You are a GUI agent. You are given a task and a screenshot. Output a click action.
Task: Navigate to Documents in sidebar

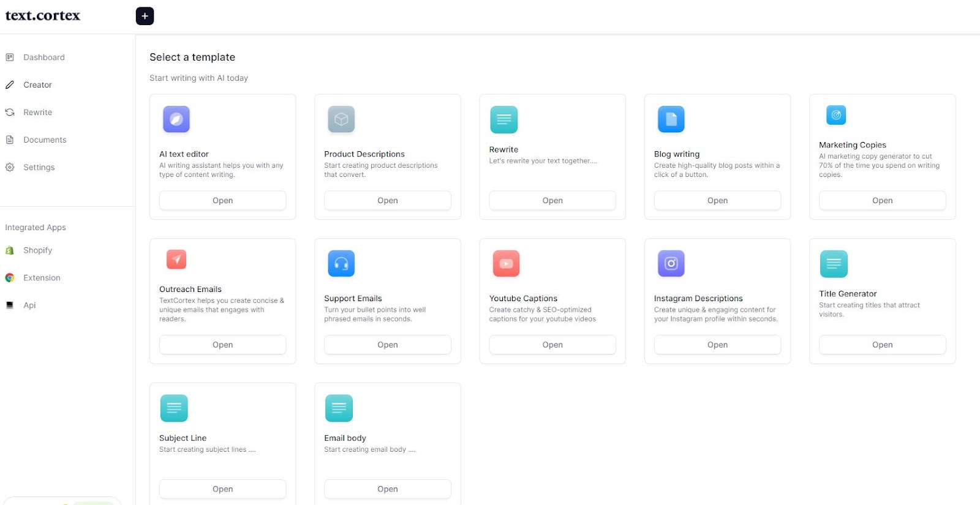tap(45, 140)
